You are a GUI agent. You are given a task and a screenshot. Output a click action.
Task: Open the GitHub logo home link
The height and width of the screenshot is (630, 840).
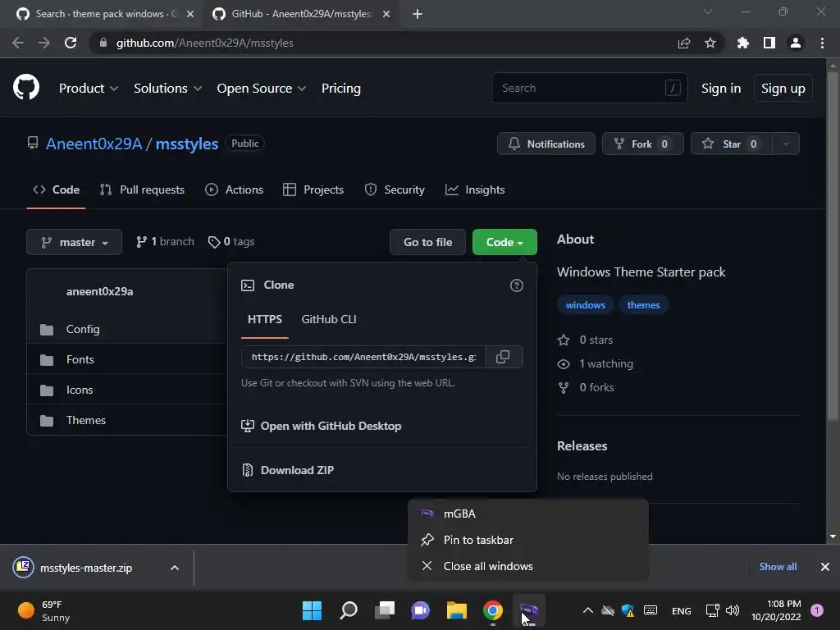25,88
